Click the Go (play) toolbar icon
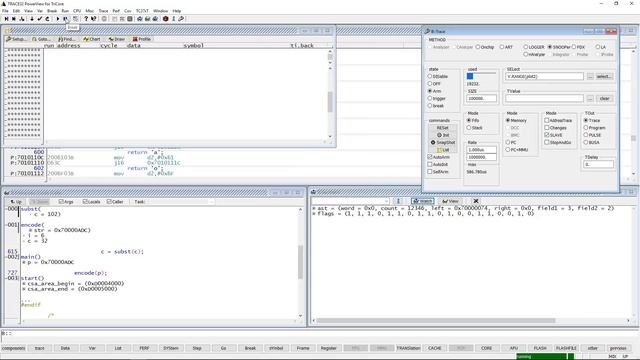640x360 pixels. [58, 19]
